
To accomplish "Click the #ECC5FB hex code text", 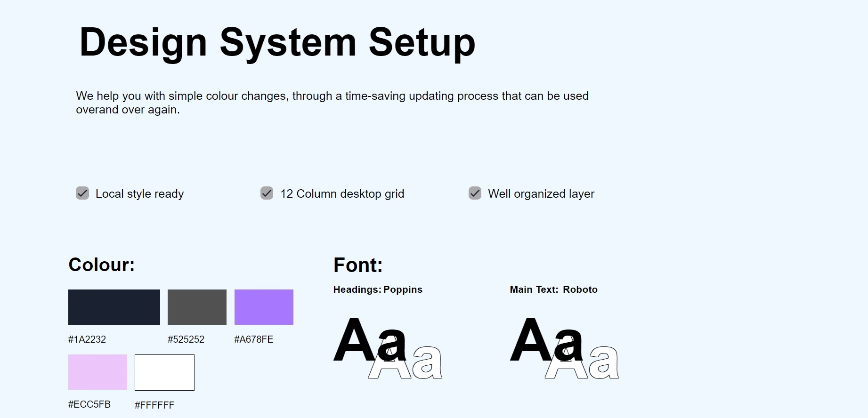I will 89,404.
